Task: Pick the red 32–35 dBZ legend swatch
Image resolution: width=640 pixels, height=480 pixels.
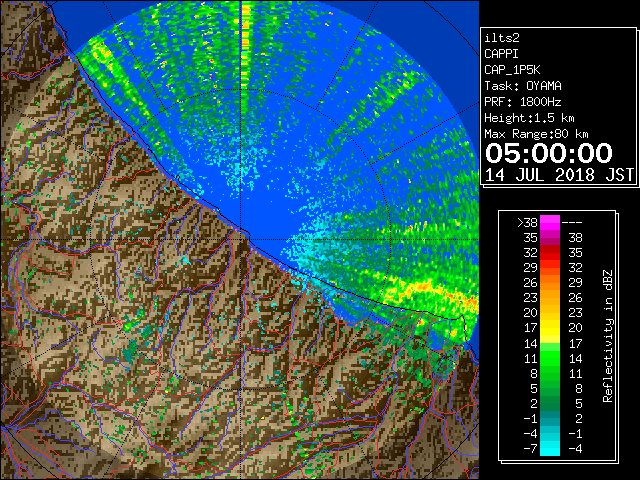Action: coord(550,253)
